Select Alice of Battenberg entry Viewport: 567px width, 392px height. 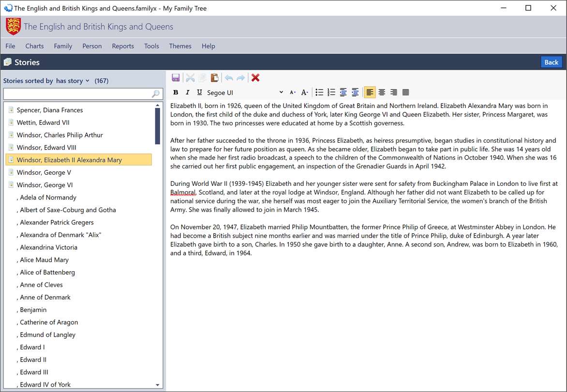[x=78, y=272]
